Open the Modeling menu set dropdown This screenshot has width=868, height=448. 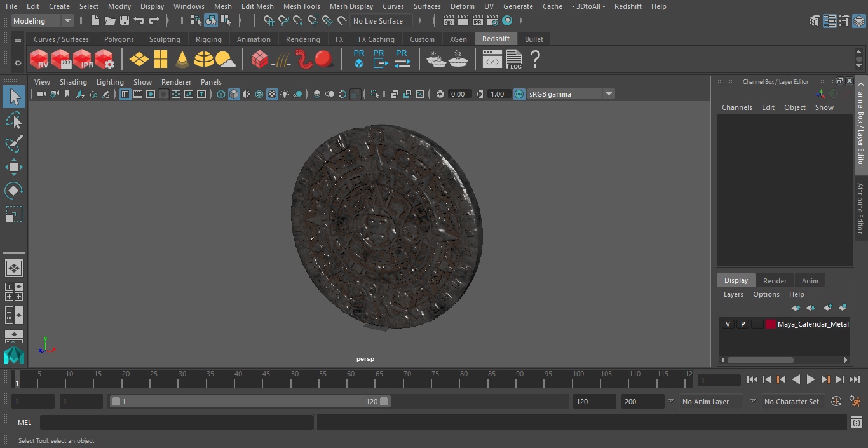[43, 21]
